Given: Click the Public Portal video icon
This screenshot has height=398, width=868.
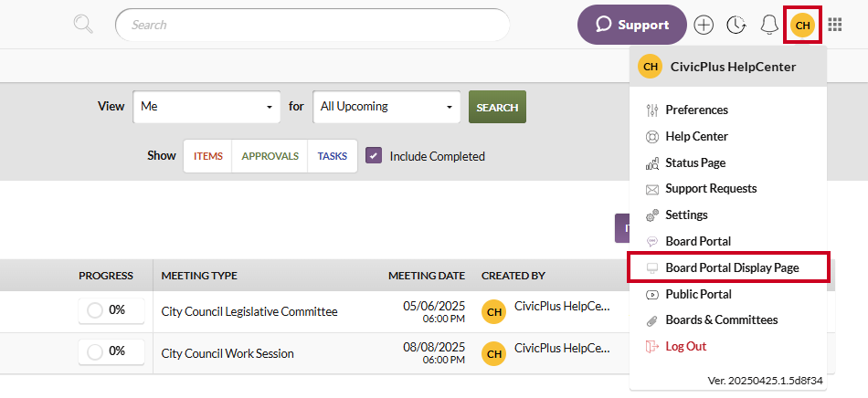Looking at the screenshot, I should point(652,295).
